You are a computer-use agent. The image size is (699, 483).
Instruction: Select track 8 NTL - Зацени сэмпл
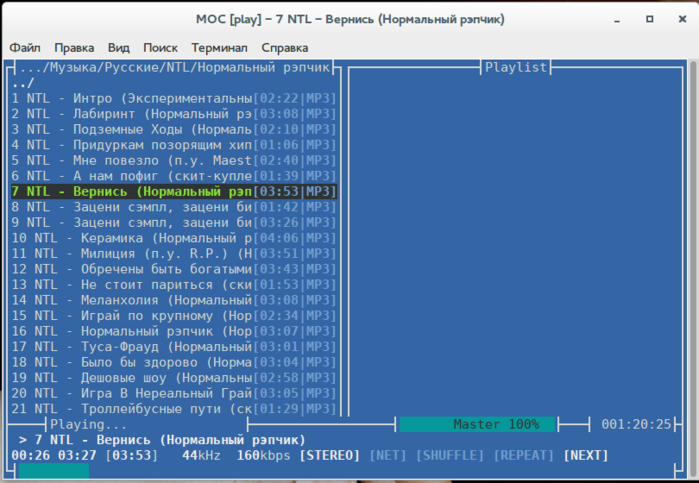pyautogui.click(x=174, y=207)
